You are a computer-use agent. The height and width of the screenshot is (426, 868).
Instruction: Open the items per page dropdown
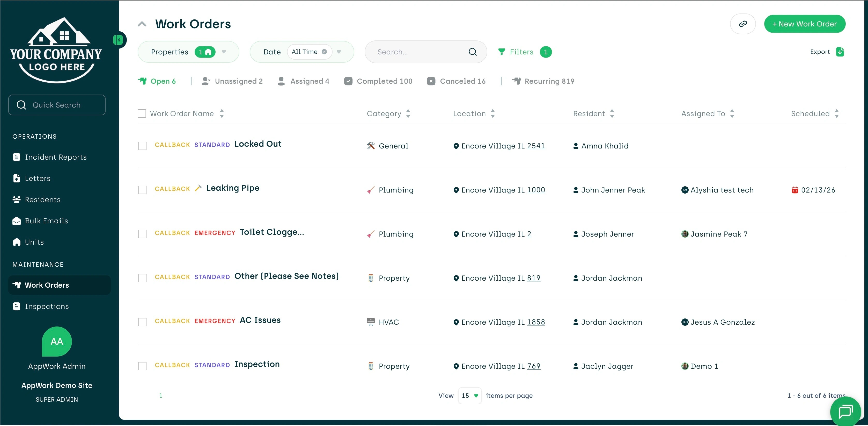coord(470,396)
